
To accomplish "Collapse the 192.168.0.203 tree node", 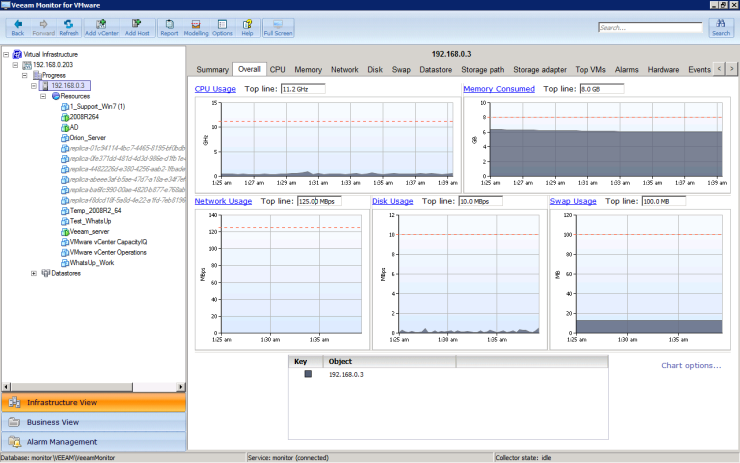I will (15, 65).
